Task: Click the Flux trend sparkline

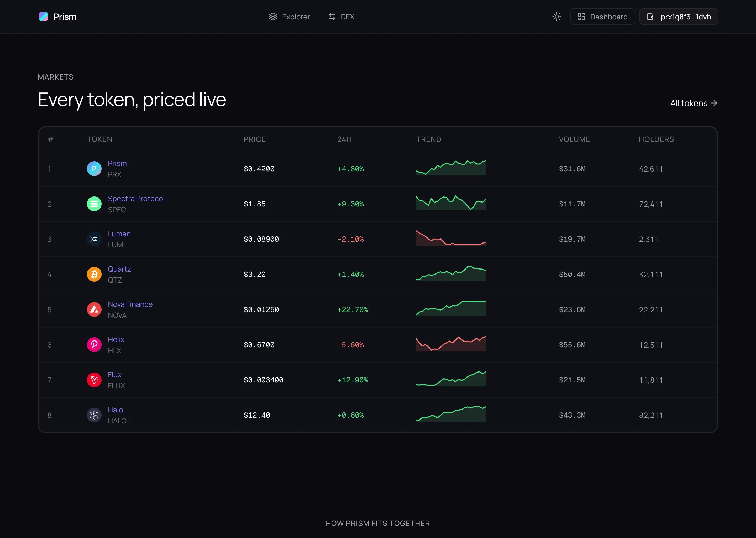Action: pyautogui.click(x=451, y=379)
